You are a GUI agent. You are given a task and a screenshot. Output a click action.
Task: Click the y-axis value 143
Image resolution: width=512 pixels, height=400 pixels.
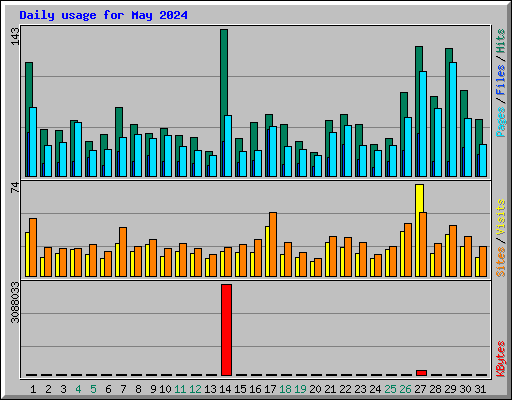pyautogui.click(x=15, y=36)
